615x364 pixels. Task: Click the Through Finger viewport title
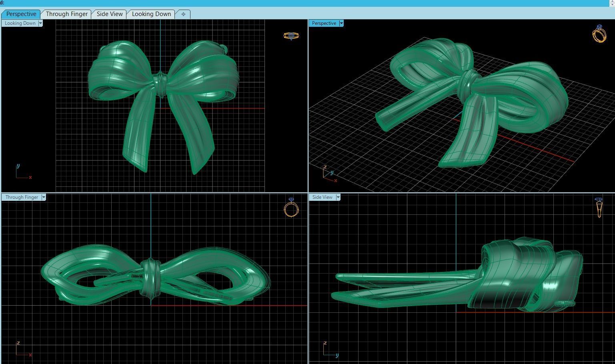pos(22,197)
